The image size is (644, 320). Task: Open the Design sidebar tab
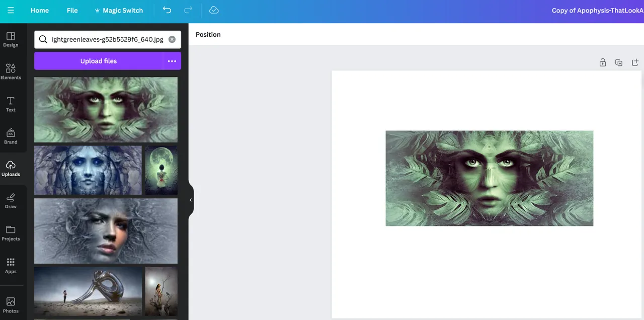pos(11,39)
